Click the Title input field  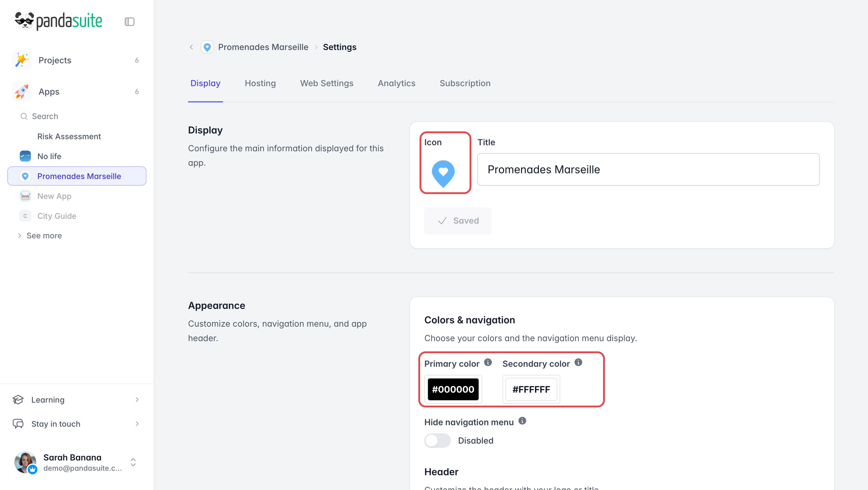(x=648, y=170)
